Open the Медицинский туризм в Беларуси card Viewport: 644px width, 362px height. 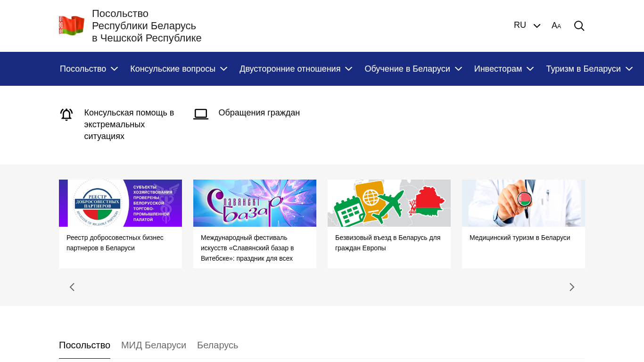point(523,224)
